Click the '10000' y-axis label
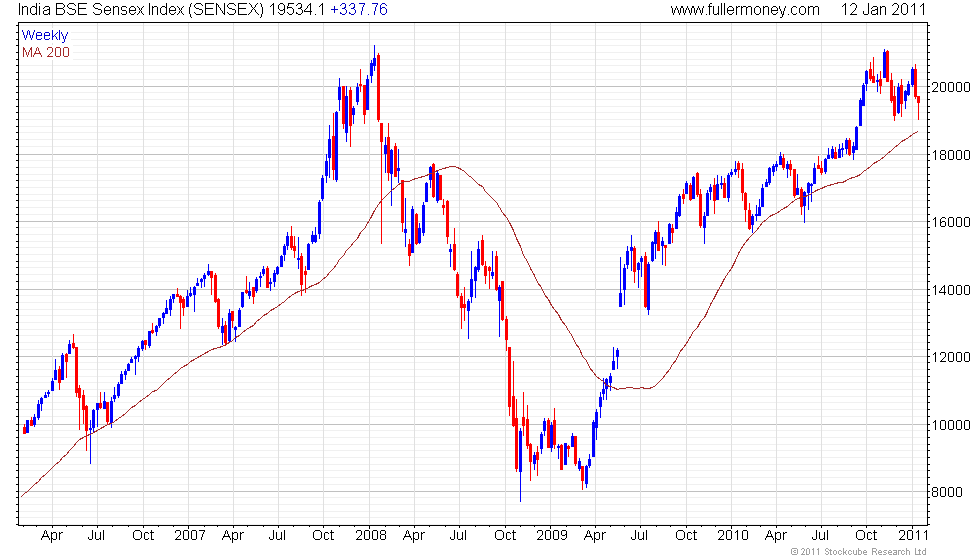The height and width of the screenshot is (560, 980). tap(951, 425)
